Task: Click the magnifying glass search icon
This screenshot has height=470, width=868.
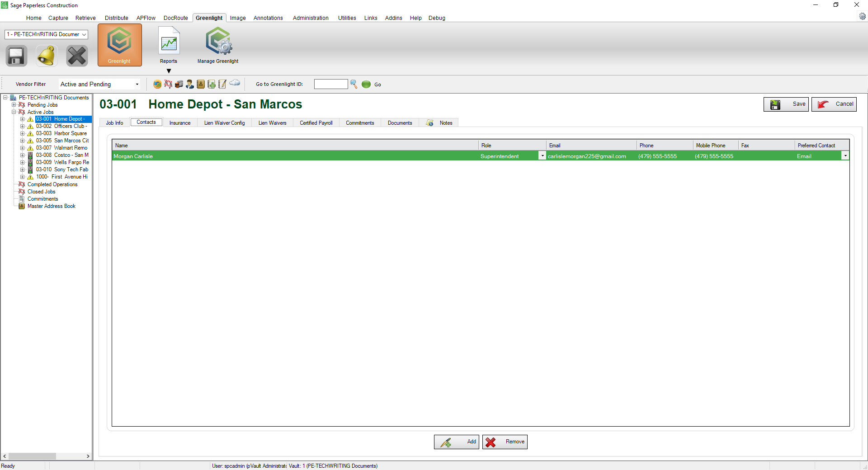Action: (354, 84)
